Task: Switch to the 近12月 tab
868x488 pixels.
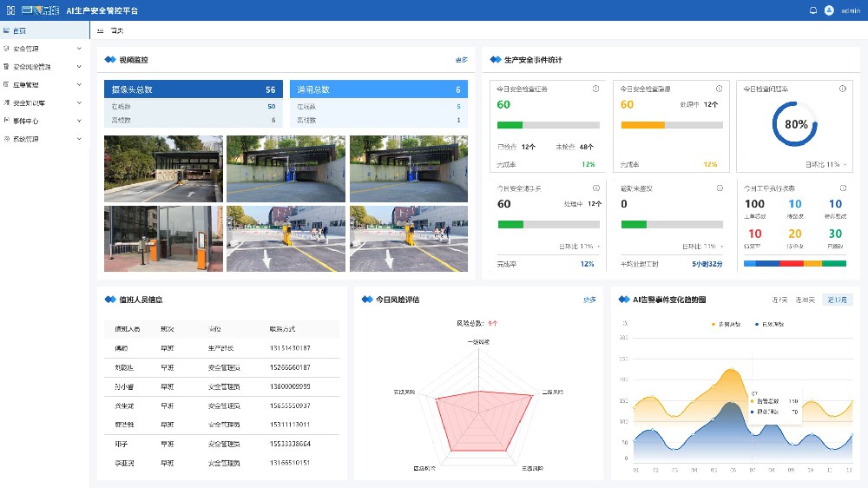Action: click(x=838, y=300)
